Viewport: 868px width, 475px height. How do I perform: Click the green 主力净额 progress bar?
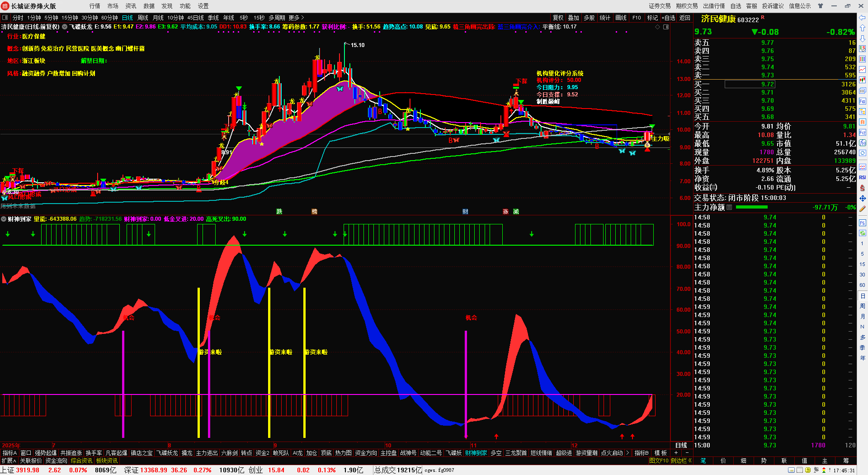752,207
